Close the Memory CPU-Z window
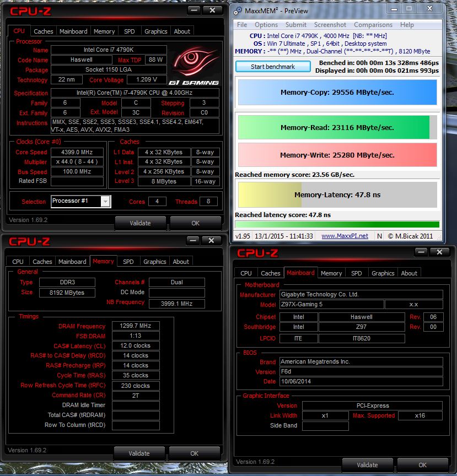The height and width of the screenshot is (476, 457). 211,240
